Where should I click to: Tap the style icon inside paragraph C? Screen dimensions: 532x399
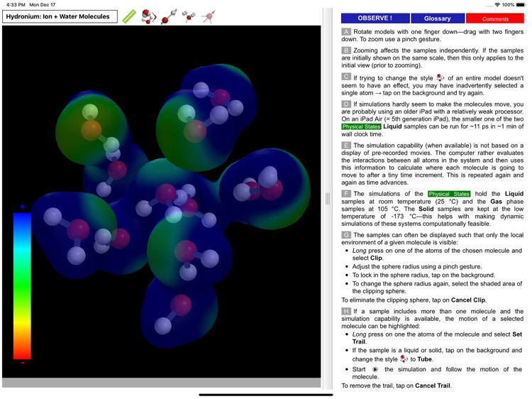point(440,77)
